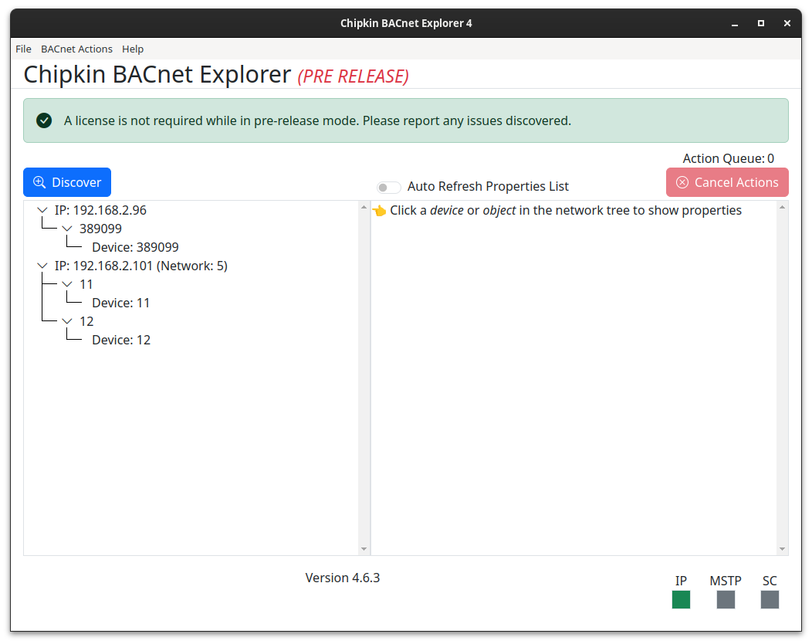
Task: Click the pointing hand emoji icon
Action: coord(380,211)
